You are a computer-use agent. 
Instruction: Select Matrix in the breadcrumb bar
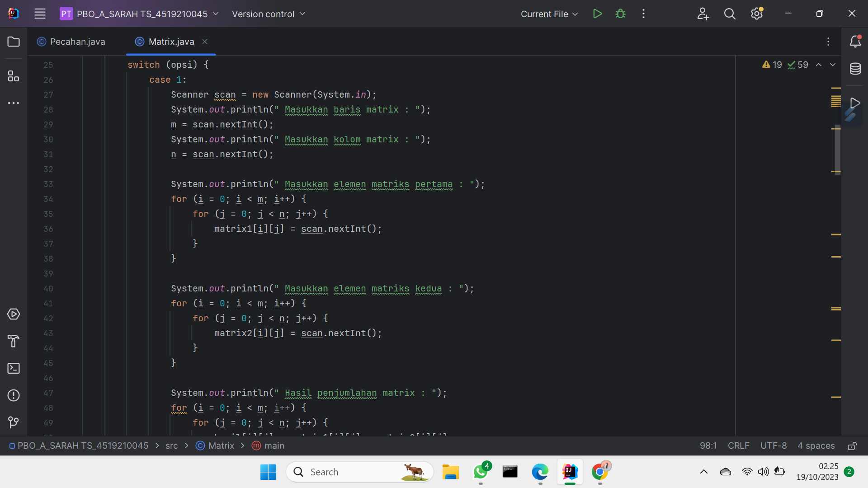pos(222,446)
